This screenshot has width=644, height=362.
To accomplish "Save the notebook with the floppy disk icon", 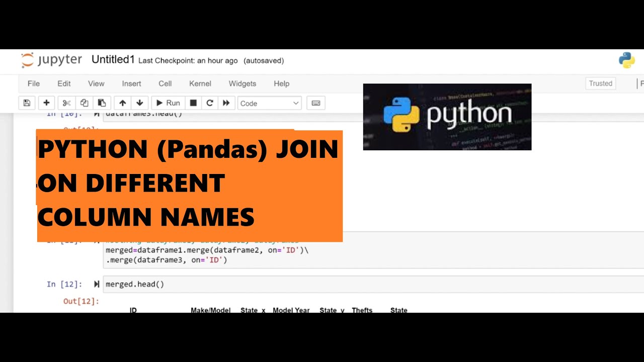I will (27, 103).
